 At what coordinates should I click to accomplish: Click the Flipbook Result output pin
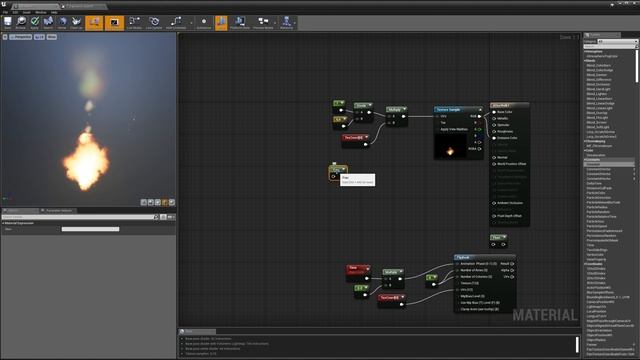coord(512,264)
